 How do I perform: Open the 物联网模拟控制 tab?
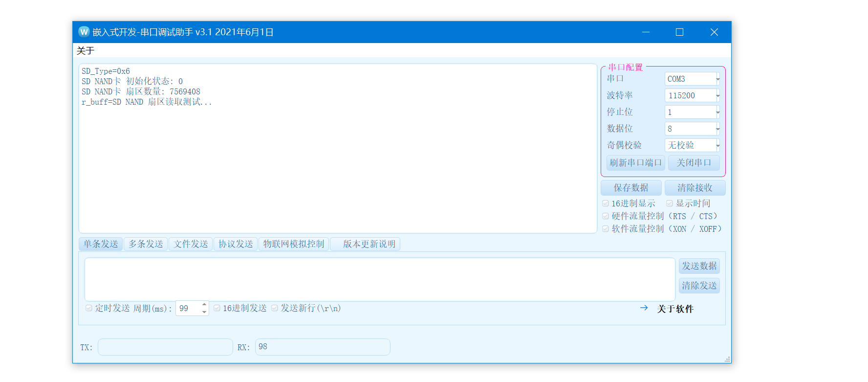pyautogui.click(x=294, y=244)
